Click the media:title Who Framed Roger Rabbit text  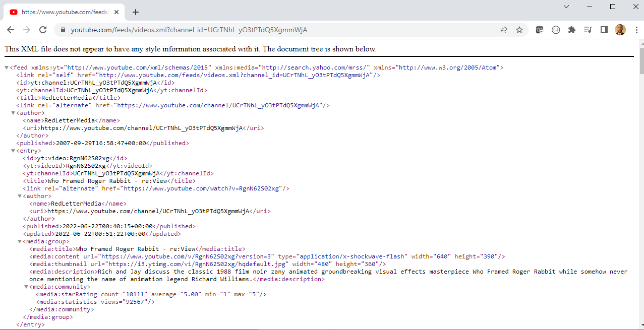(135, 249)
